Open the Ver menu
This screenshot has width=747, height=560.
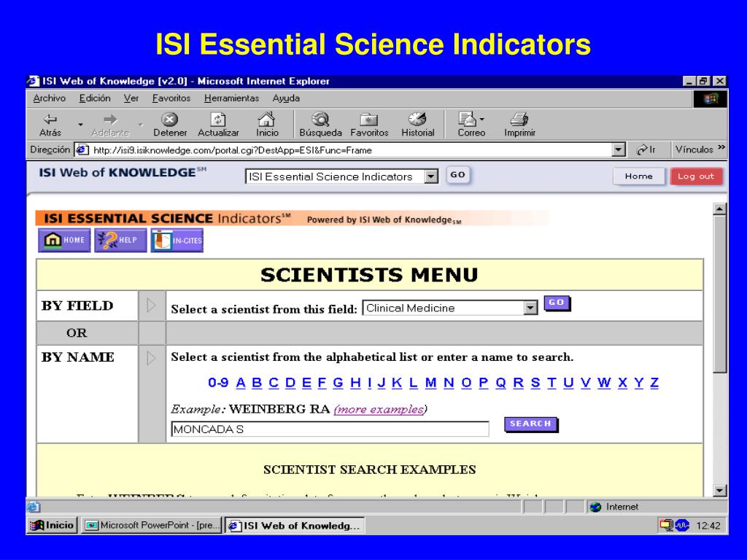click(131, 98)
